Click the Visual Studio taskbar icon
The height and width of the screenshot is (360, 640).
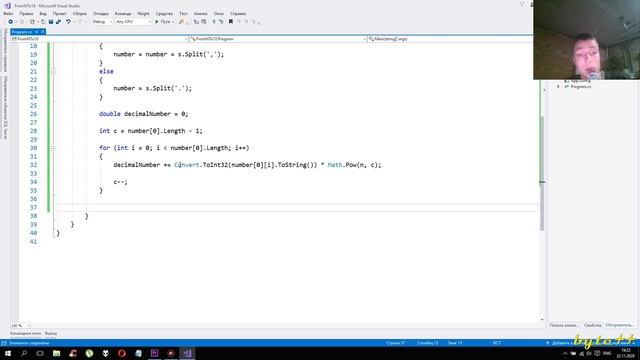pos(187,353)
